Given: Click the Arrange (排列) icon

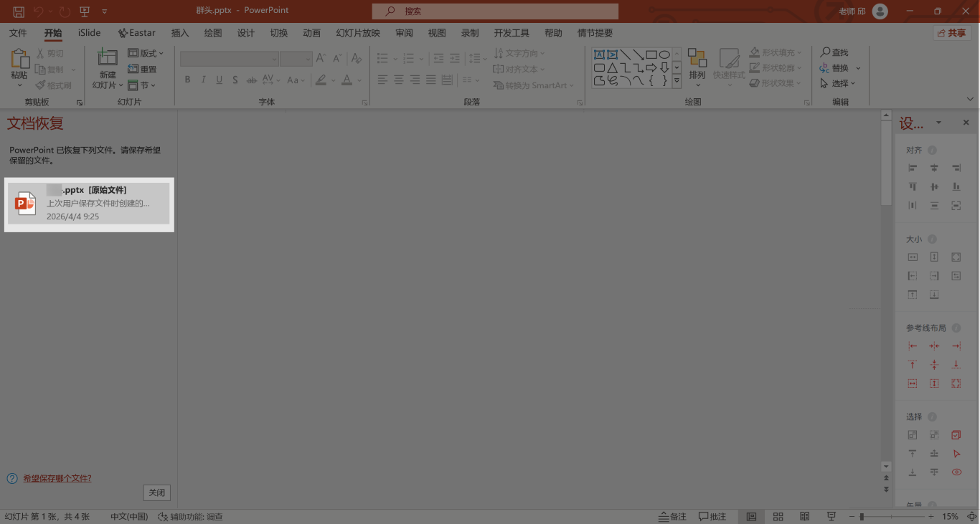Looking at the screenshot, I should coord(697,60).
